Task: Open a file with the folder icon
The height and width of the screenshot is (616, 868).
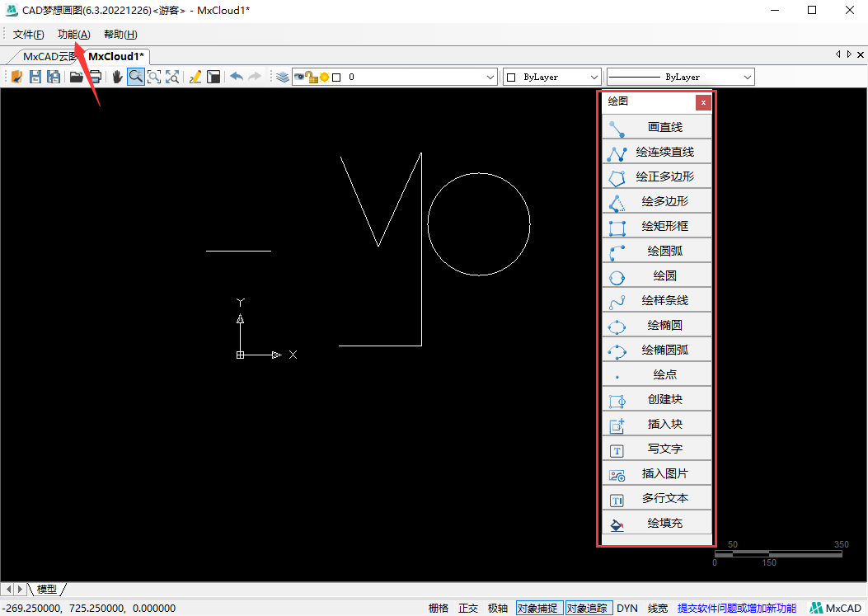Action: pos(77,77)
